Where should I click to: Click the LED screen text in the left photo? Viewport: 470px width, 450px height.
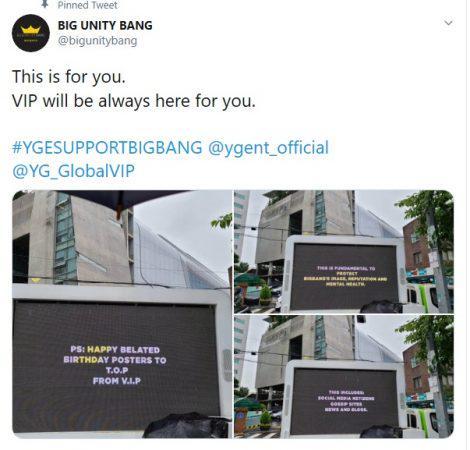coord(115,365)
